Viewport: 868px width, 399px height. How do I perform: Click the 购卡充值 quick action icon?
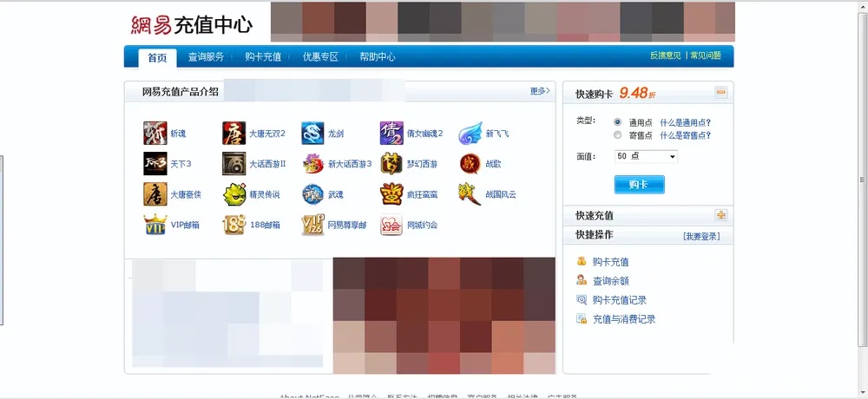pyautogui.click(x=582, y=261)
